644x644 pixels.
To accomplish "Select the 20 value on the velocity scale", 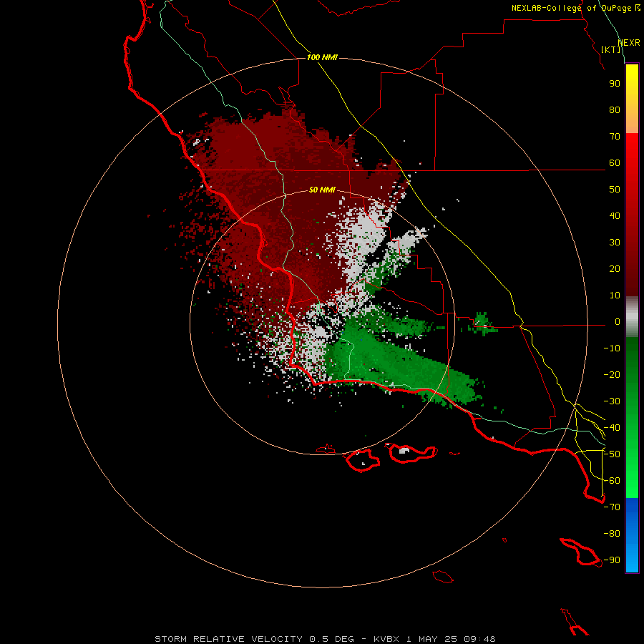I will coord(615,268).
